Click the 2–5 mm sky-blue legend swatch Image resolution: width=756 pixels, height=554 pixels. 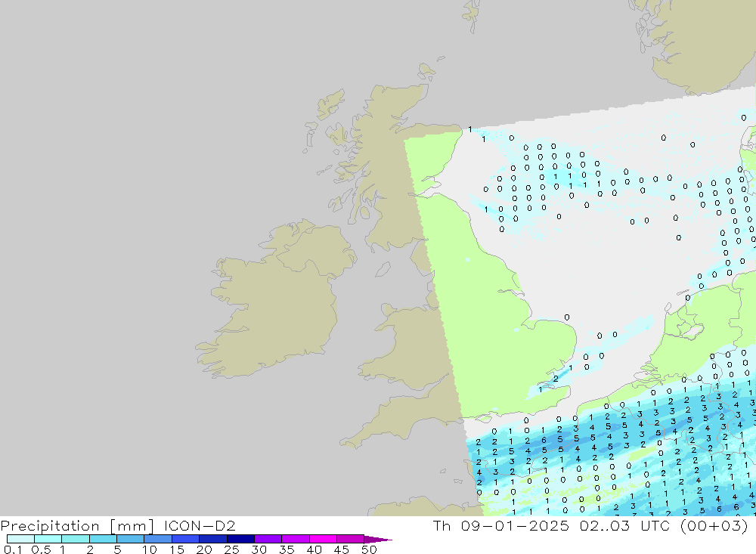point(103,539)
